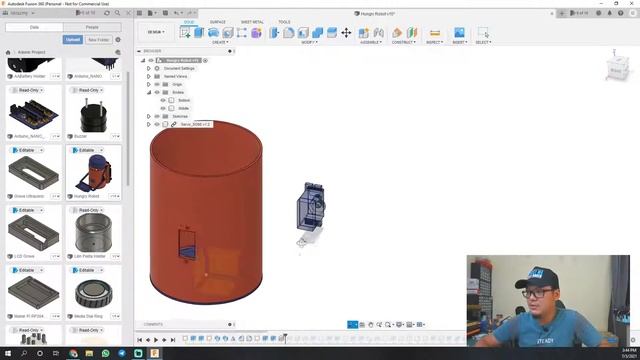This screenshot has width=640, height=360.
Task: Switch to the People tab
Action: (x=92, y=27)
